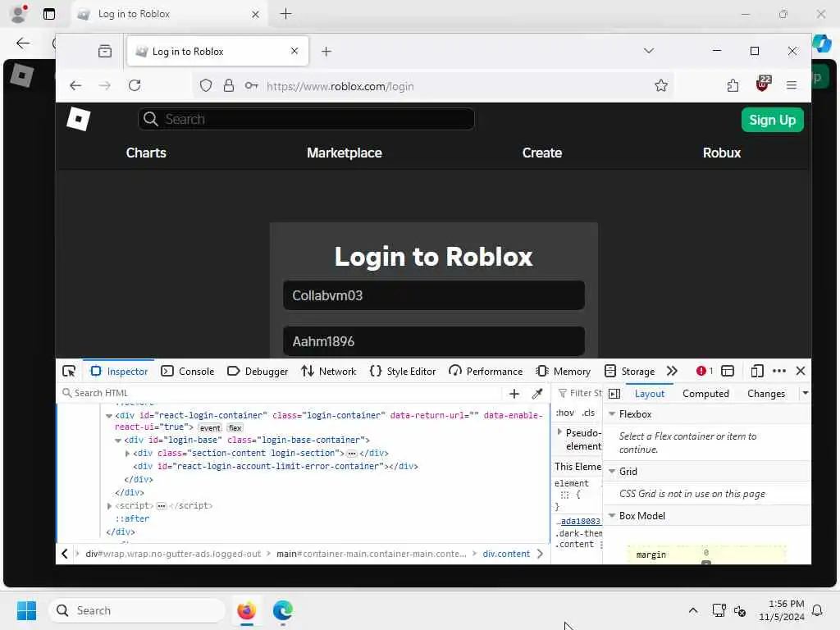
Task: Toggle the :hov pseudo-class panel
Action: pyautogui.click(x=564, y=413)
